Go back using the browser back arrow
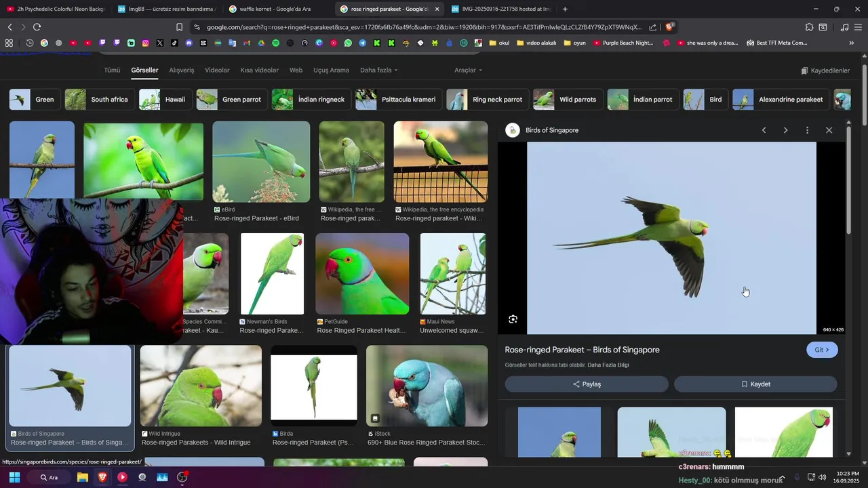The height and width of the screenshot is (488, 868). click(x=9, y=27)
